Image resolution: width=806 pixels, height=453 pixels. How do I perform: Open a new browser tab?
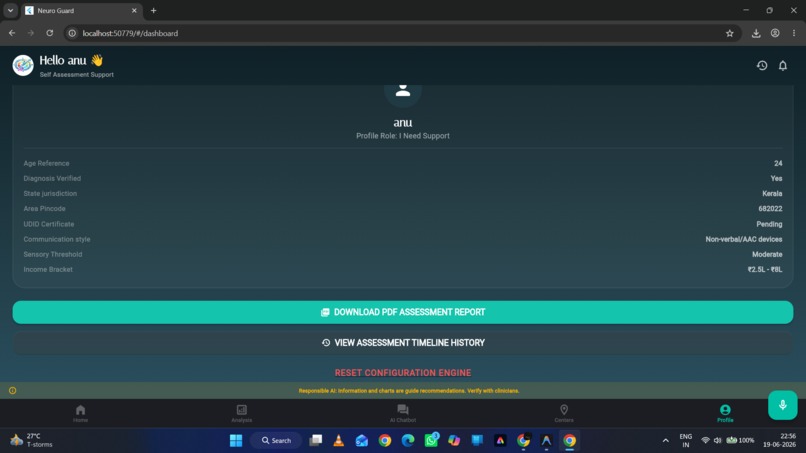(153, 10)
